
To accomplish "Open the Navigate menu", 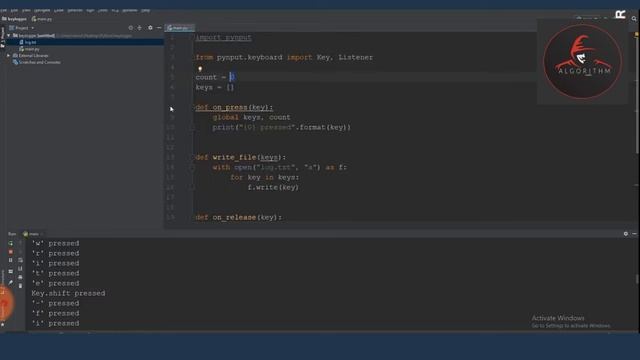I will click(x=42, y=10).
